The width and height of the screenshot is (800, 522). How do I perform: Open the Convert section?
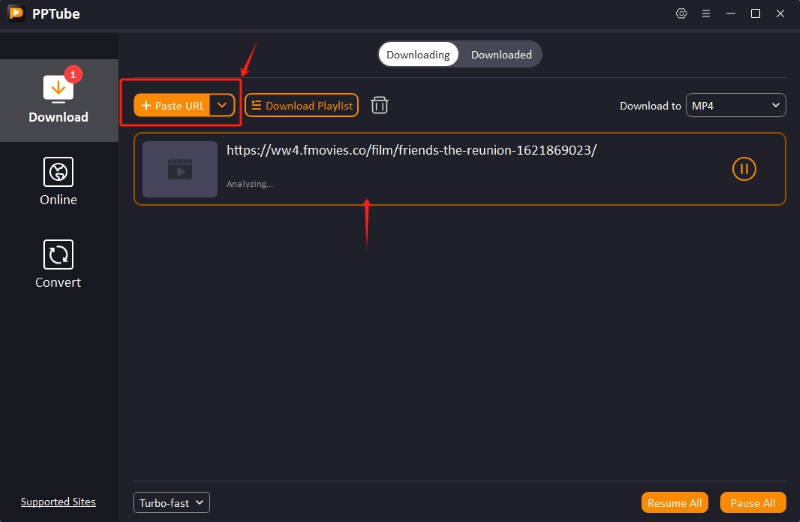(58, 264)
